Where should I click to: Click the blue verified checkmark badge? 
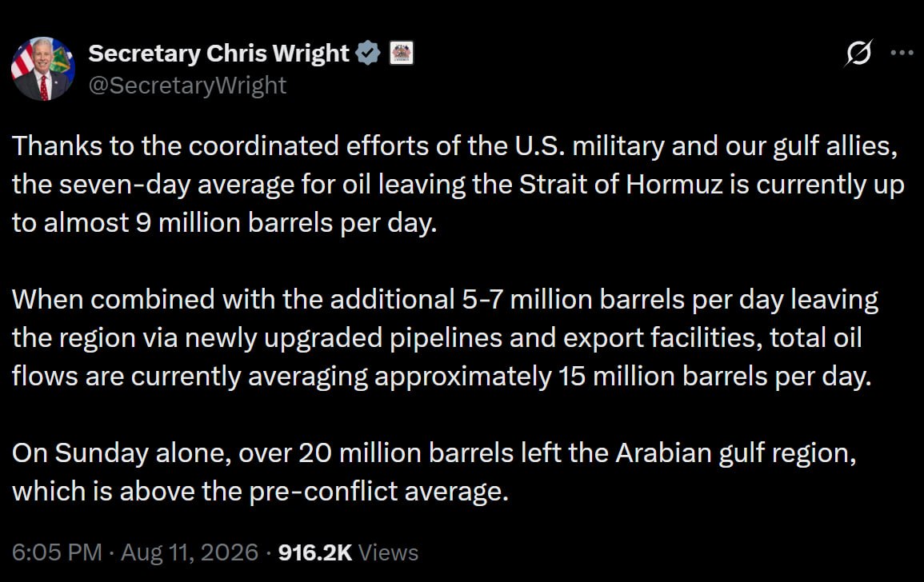pos(368,53)
